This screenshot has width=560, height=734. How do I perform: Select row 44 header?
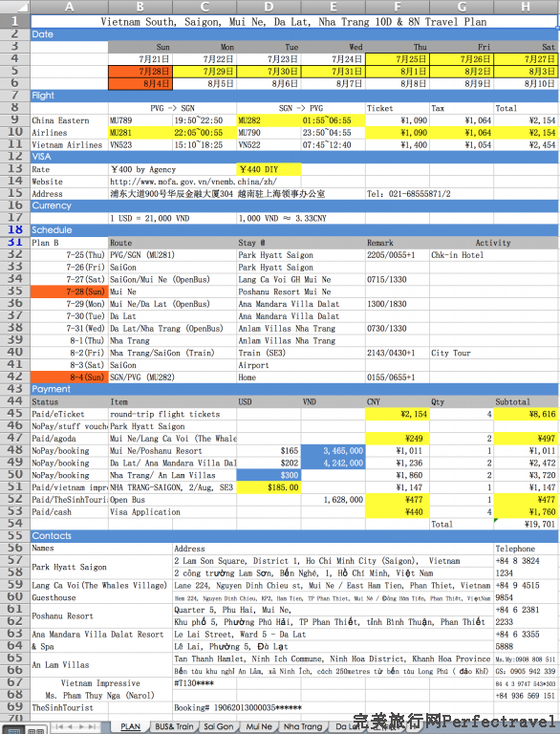click(x=15, y=401)
